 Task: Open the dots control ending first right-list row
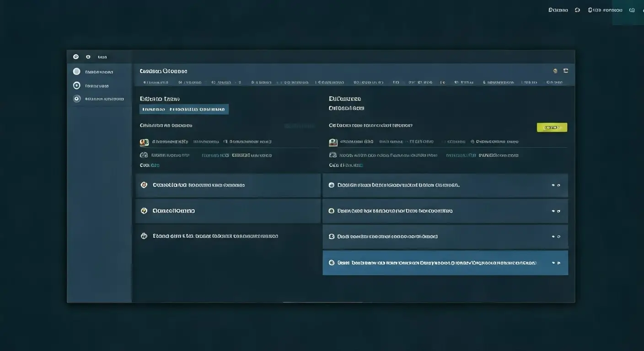point(556,185)
